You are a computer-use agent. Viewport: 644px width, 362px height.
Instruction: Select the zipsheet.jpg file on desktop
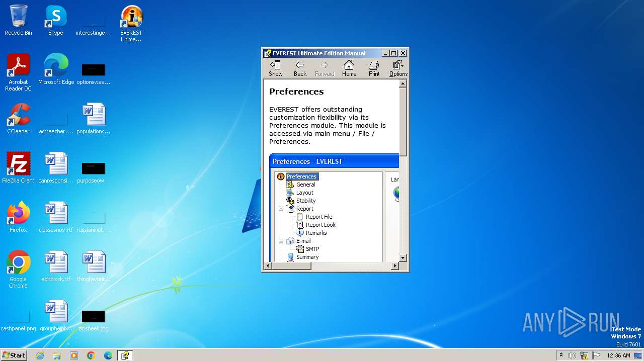pos(94,321)
